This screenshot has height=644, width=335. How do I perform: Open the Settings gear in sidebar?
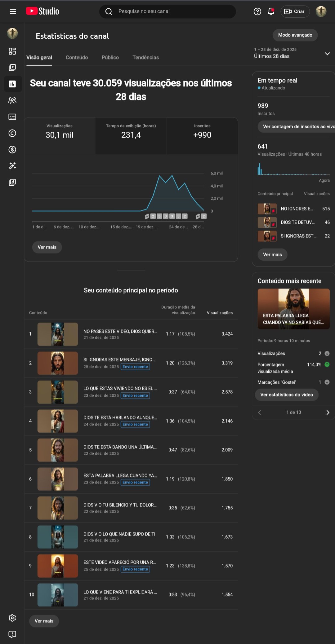pos(12,618)
